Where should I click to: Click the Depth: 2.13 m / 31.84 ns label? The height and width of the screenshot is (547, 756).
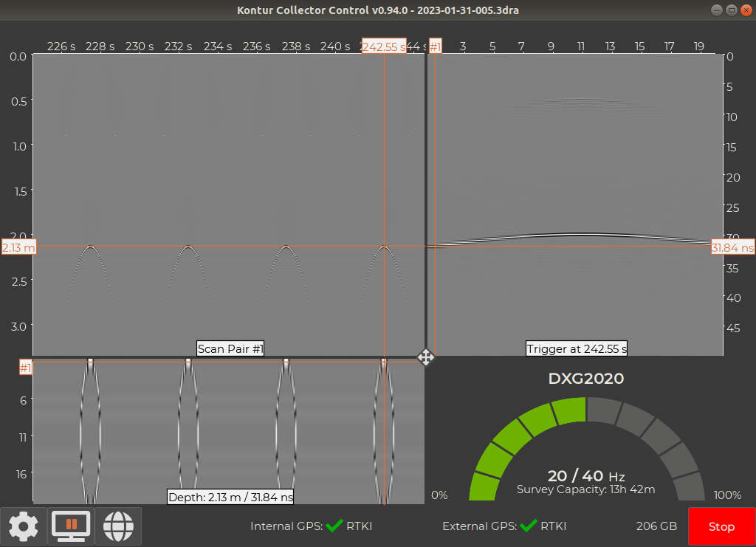pyautogui.click(x=230, y=497)
